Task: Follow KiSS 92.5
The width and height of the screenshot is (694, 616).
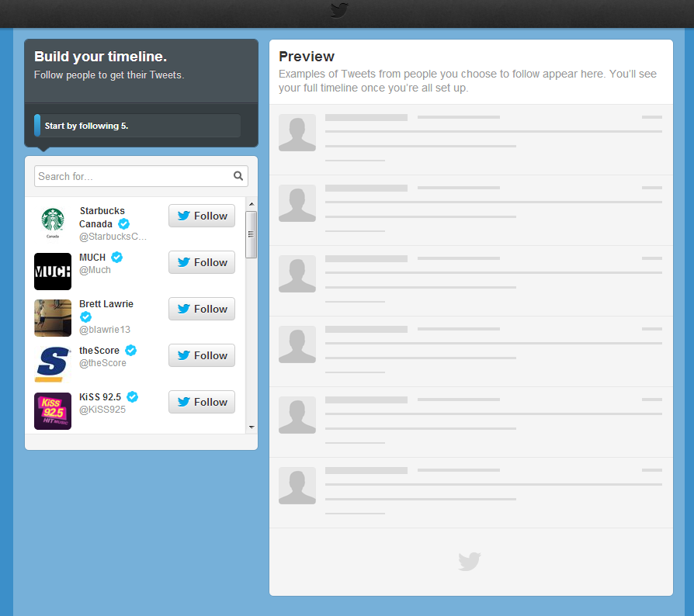Action: coord(201,402)
